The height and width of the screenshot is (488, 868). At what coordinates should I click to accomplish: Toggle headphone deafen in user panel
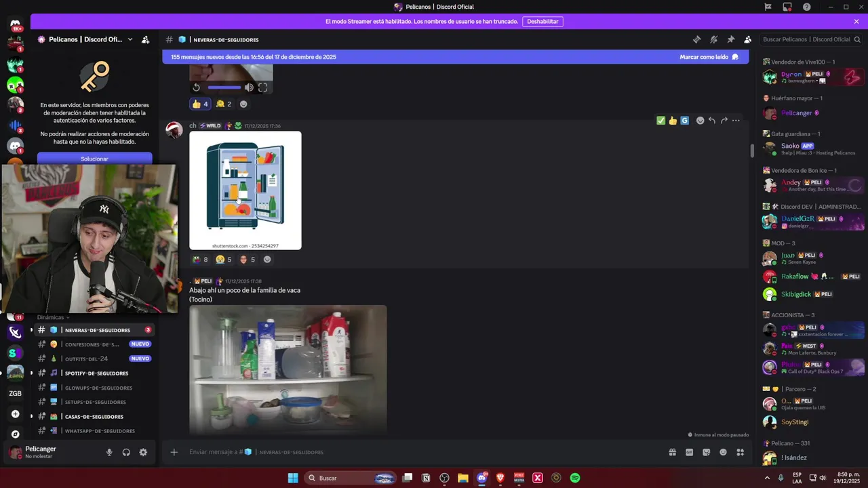pos(126,452)
